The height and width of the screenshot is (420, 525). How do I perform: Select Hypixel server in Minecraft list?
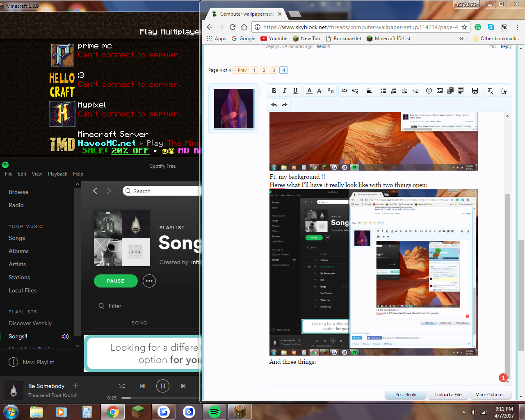pyautogui.click(x=124, y=114)
